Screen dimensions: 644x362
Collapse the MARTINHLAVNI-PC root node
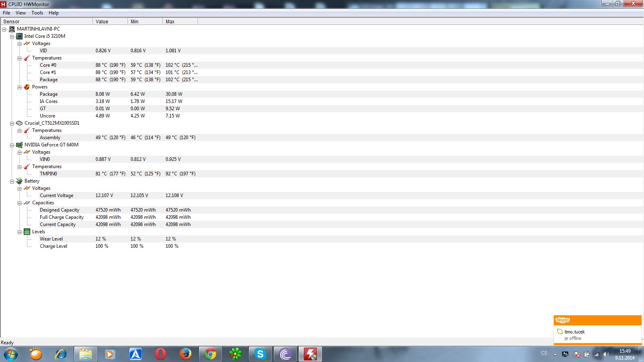tap(4, 29)
